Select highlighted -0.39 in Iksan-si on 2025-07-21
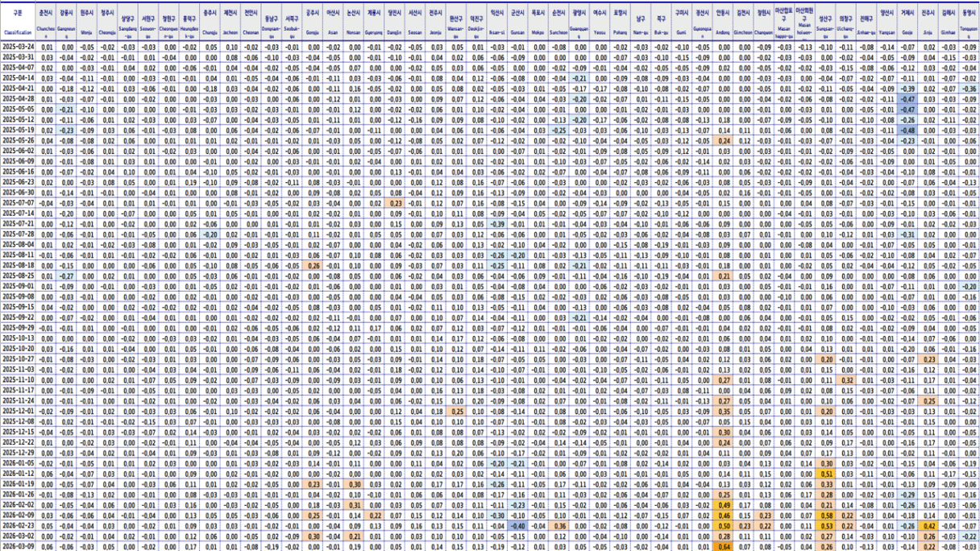Image resolution: width=980 pixels, height=551 pixels. pyautogui.click(x=497, y=223)
